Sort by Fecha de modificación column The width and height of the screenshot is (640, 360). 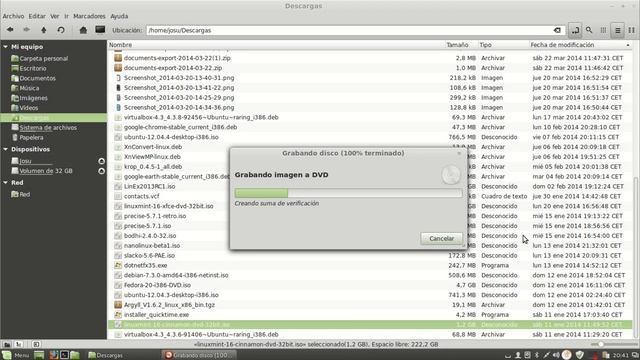(x=580, y=45)
